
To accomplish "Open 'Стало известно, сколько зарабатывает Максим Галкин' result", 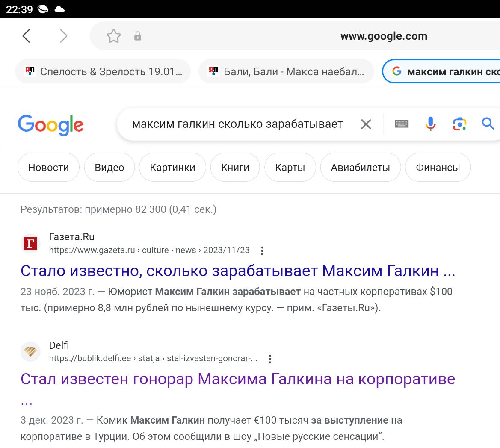I will click(x=237, y=271).
